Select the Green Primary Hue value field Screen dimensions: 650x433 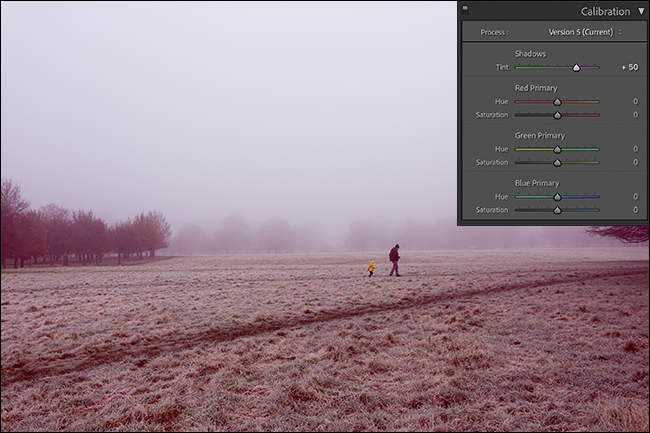pos(634,149)
